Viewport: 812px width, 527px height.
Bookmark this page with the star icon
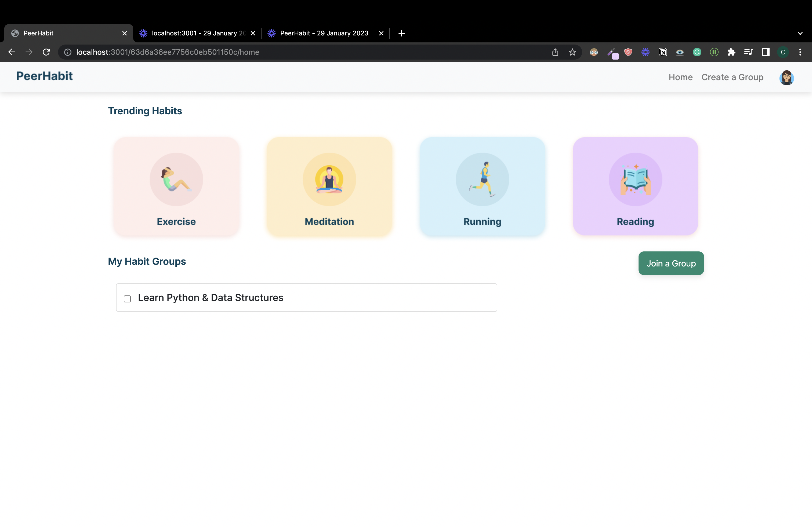pos(572,52)
